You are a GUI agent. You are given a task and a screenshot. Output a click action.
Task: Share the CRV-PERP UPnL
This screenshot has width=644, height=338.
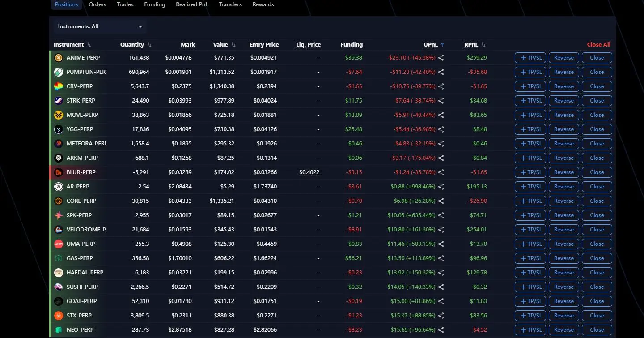pos(441,86)
